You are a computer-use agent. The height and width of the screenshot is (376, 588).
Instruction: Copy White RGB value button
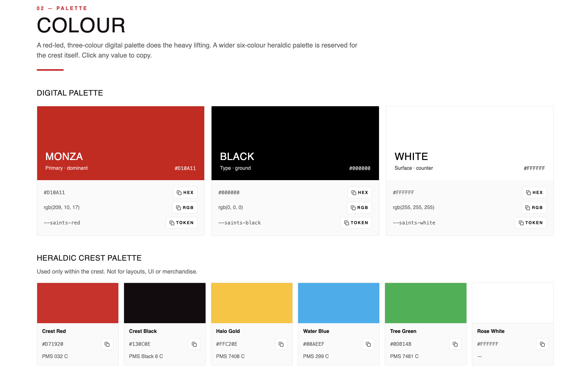(534, 207)
